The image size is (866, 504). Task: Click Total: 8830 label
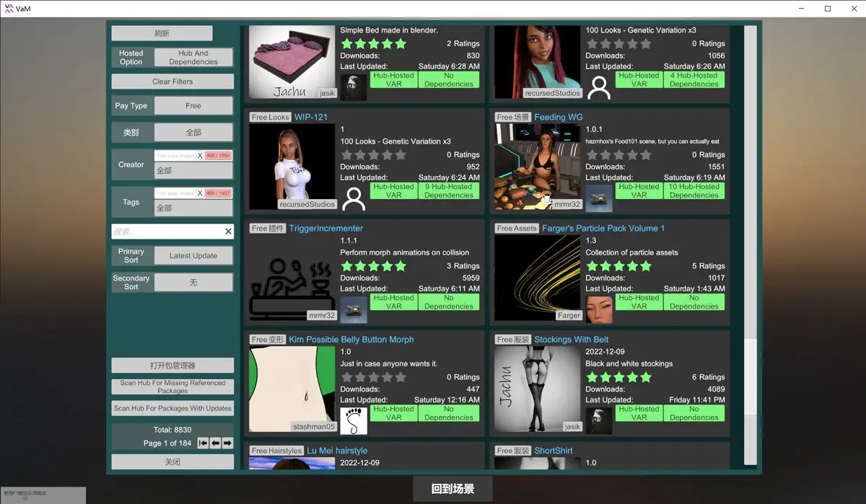tap(172, 430)
